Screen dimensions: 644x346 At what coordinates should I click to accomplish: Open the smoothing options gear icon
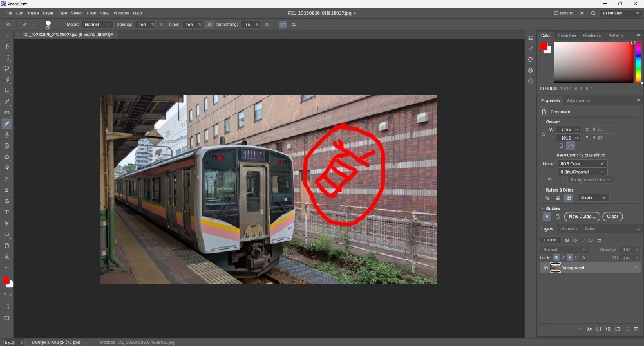267,24
